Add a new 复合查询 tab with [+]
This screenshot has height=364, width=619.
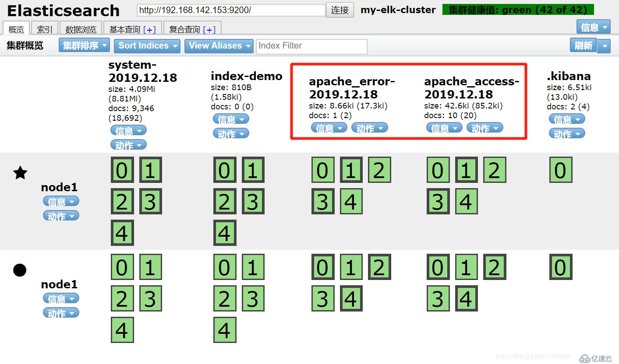pyautogui.click(x=209, y=29)
